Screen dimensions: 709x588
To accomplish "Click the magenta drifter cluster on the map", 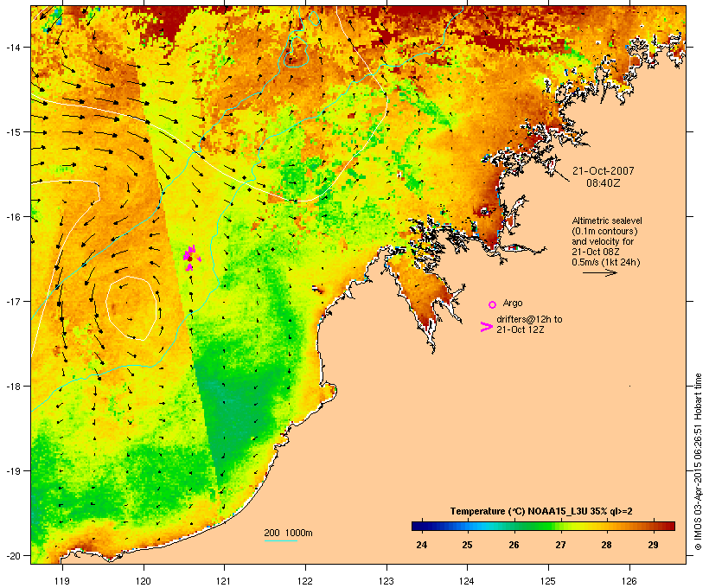I will click(x=192, y=258).
